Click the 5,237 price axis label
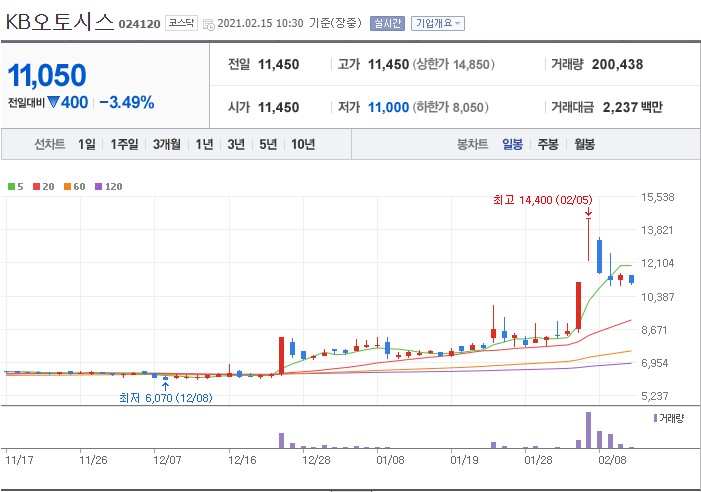Image resolution: width=701 pixels, height=492 pixels. click(x=655, y=396)
